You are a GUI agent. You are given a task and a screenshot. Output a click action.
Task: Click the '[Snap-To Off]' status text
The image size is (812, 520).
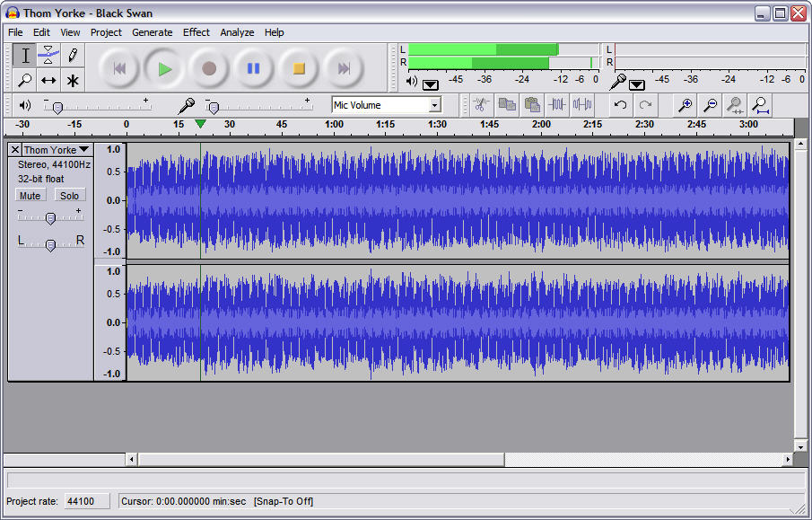[x=284, y=501]
